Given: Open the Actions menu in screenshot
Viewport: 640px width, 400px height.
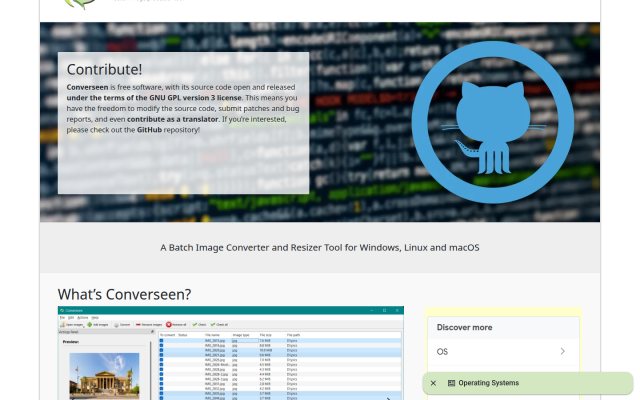Looking at the screenshot, I should click(x=82, y=318).
